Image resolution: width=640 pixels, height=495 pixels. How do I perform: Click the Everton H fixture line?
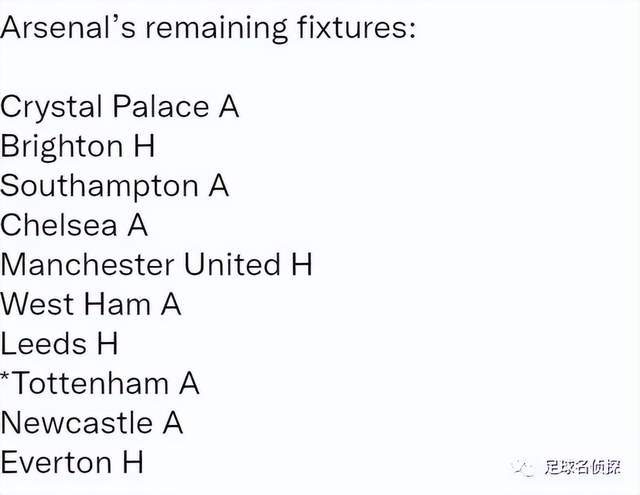(72, 462)
